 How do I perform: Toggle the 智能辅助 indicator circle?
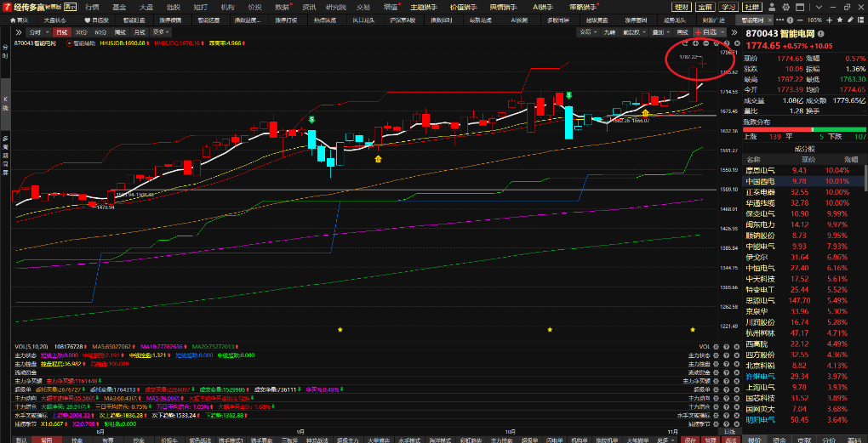point(69,42)
